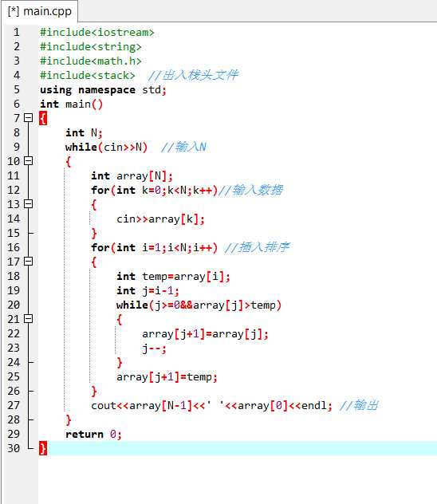Collapse the insertion sort fold on line 17

pos(28,262)
